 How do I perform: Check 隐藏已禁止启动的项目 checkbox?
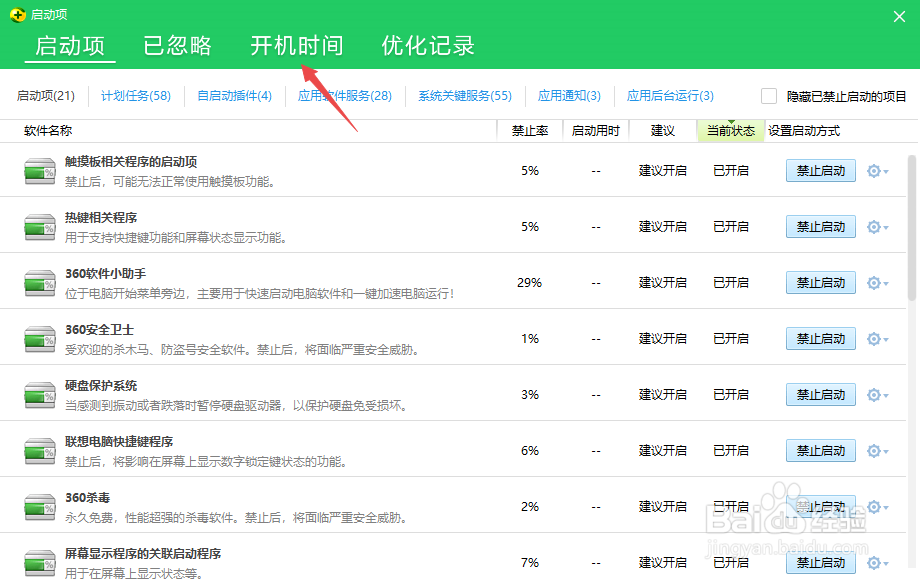point(769,96)
